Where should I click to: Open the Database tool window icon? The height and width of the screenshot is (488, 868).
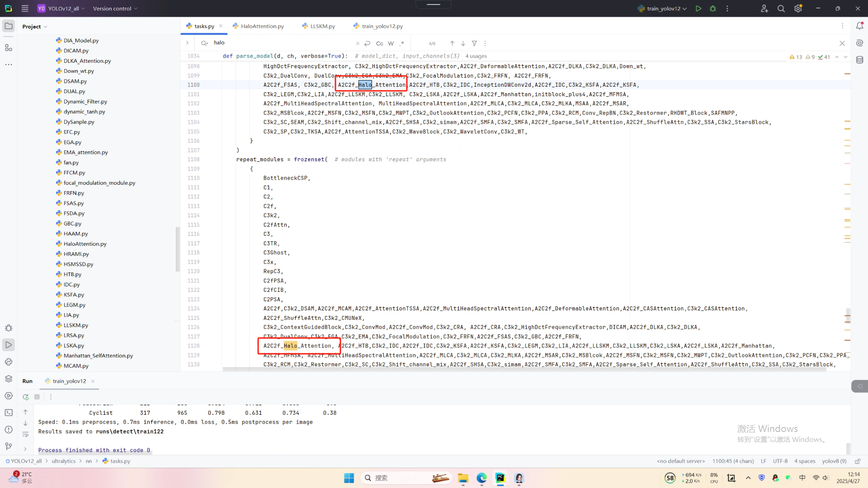point(859,60)
